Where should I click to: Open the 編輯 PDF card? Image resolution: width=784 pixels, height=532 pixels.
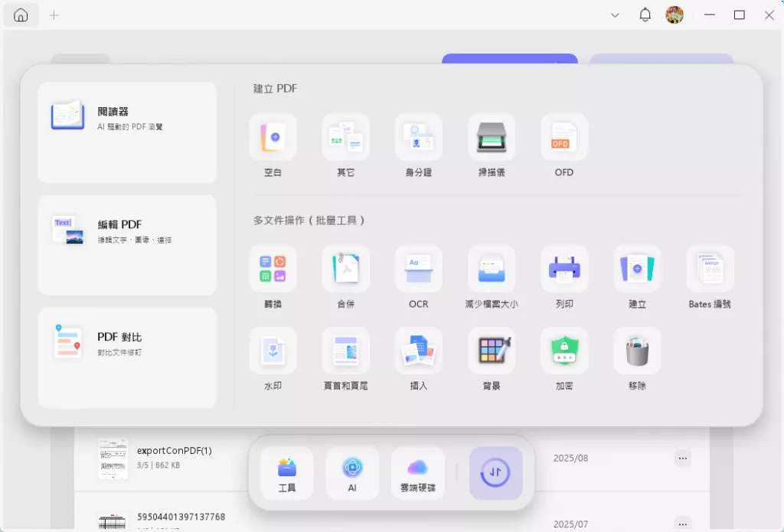[127, 245]
